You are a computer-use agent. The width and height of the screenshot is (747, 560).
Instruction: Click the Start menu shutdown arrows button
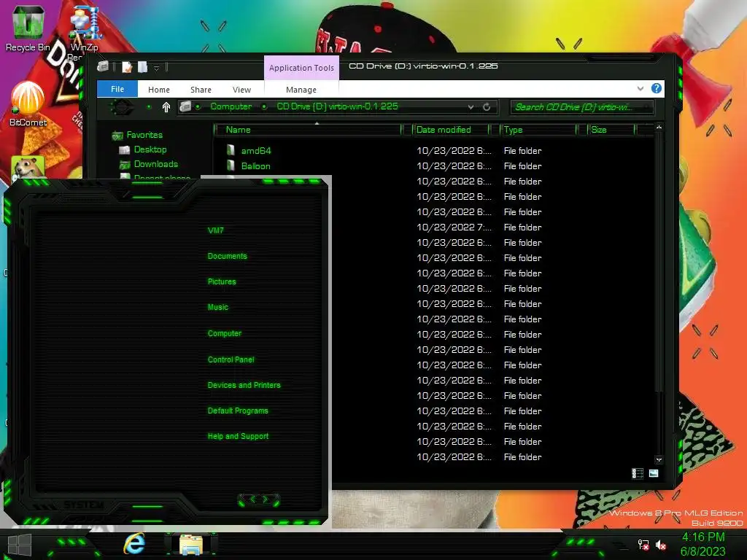259,499
